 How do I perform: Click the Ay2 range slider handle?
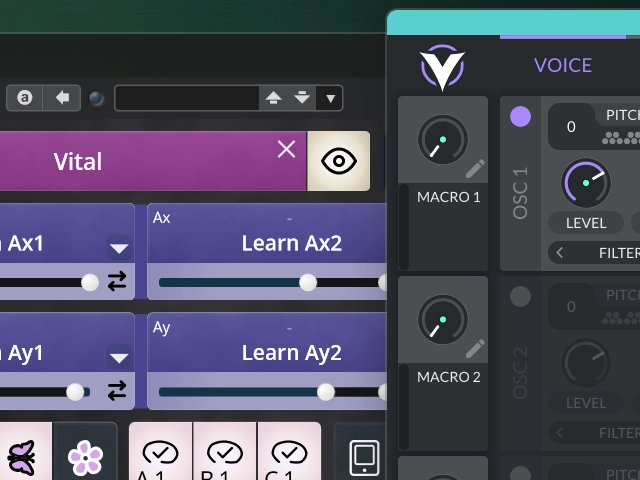(x=325, y=392)
